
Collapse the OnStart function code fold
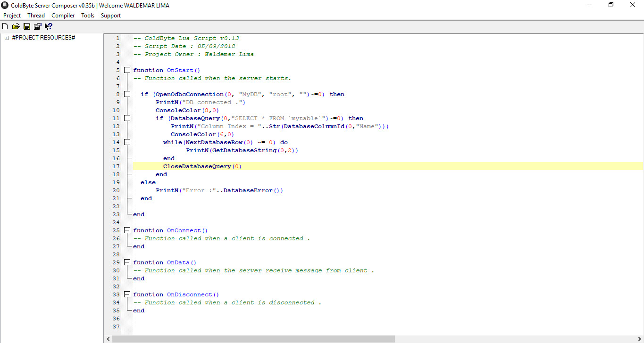127,69
